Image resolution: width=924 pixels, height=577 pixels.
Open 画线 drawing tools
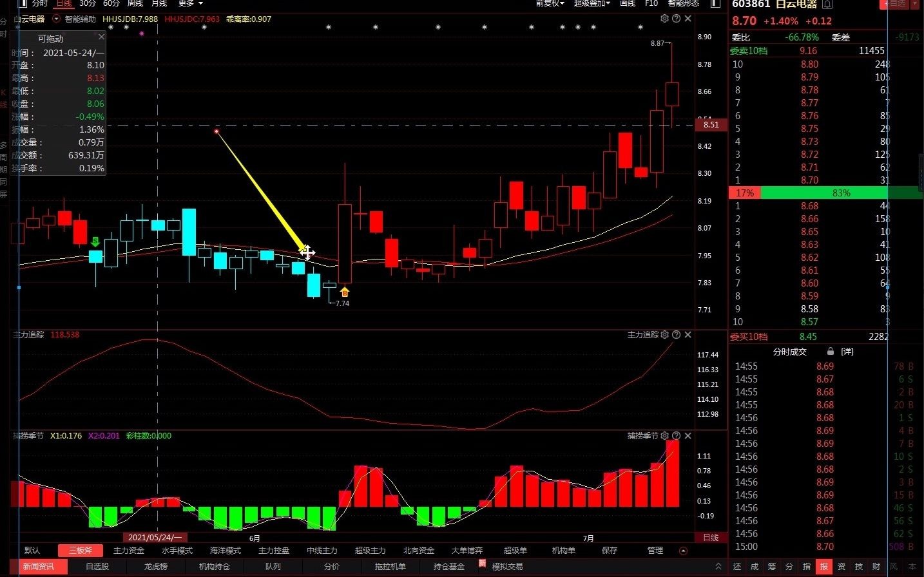pyautogui.click(x=628, y=3)
